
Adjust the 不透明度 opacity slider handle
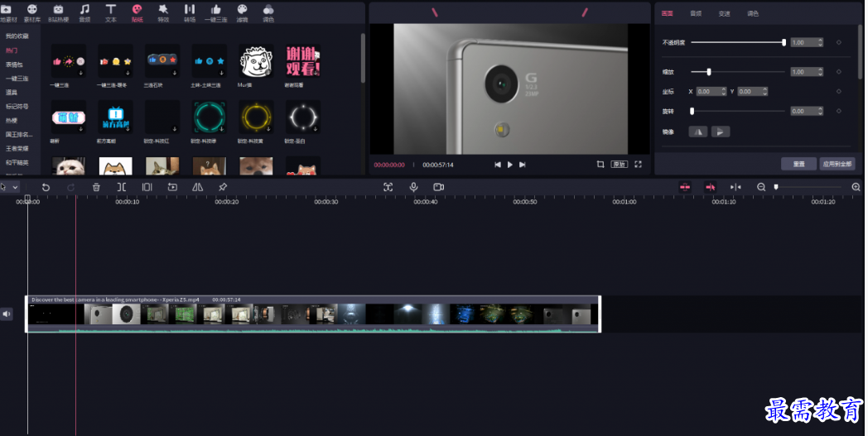(x=784, y=42)
